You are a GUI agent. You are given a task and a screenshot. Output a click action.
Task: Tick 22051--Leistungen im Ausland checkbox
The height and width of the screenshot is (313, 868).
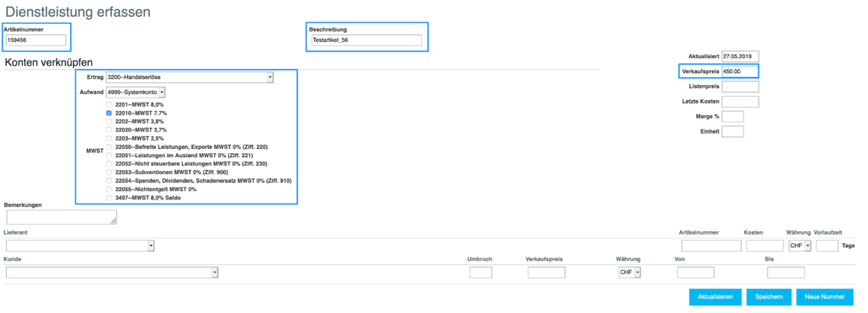pos(109,156)
